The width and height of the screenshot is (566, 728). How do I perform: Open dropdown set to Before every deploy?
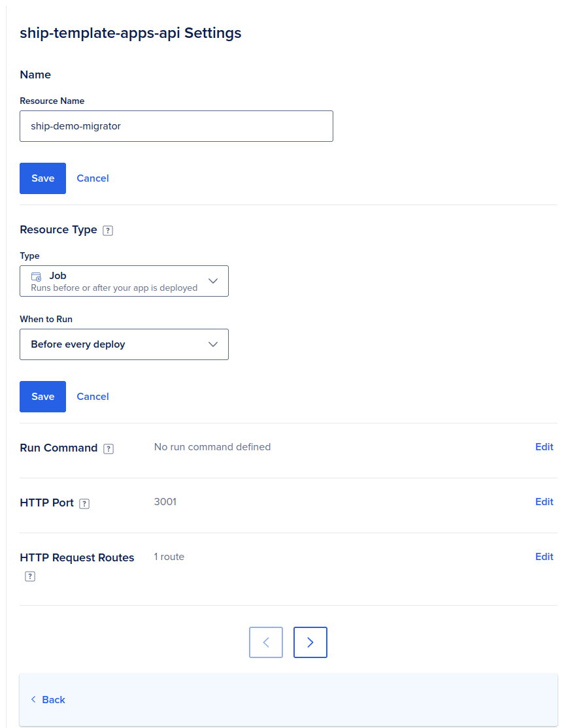(x=124, y=344)
